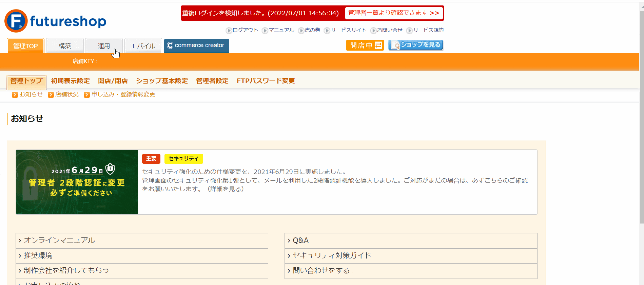Expand the オンラインマニュアル row

coord(142,241)
